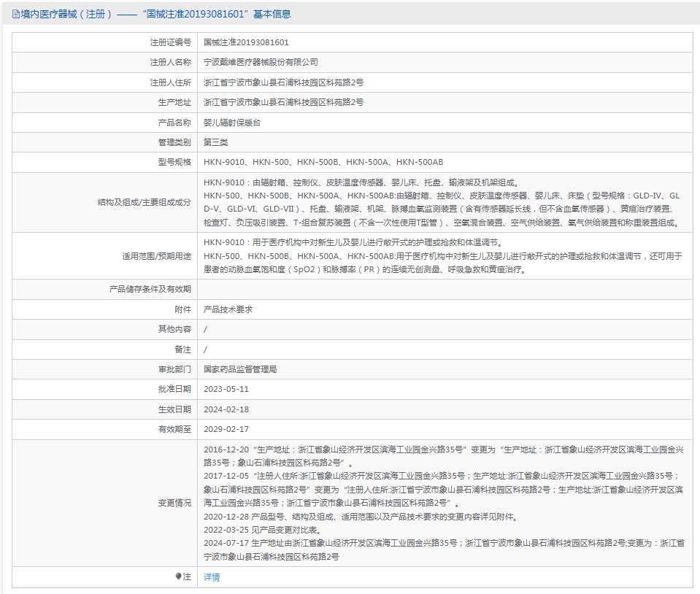Click the 生产地址 address value
700x594 pixels.
click(x=283, y=102)
